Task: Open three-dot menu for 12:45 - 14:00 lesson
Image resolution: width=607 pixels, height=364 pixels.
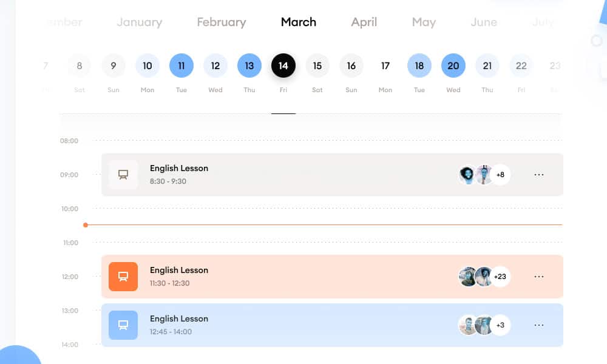Action: click(x=539, y=325)
